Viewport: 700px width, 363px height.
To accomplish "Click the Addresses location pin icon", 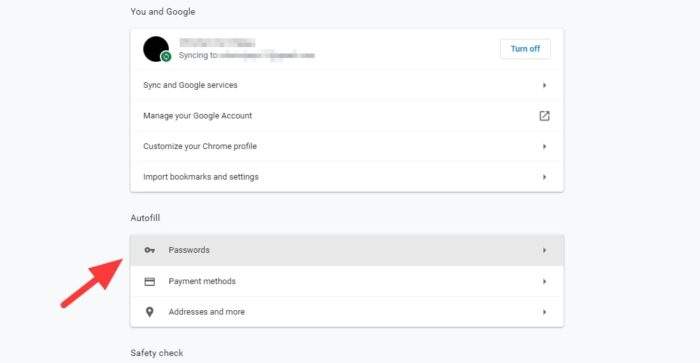I will [150, 312].
